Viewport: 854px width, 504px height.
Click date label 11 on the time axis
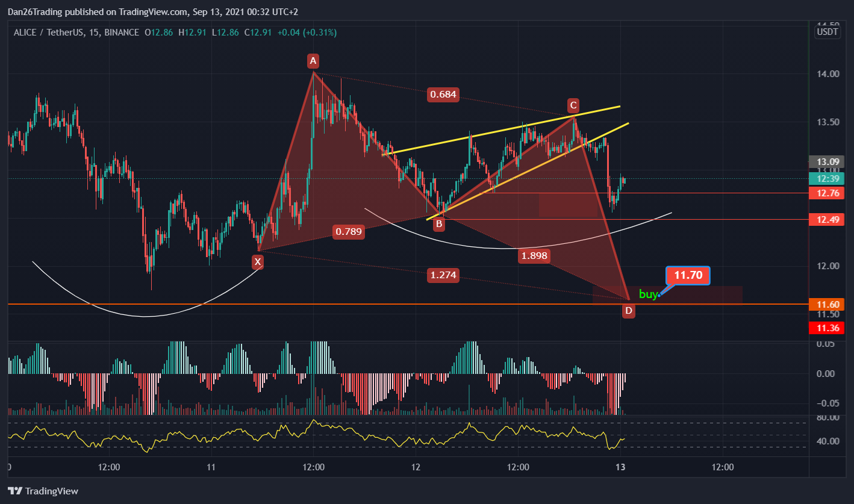click(x=211, y=467)
